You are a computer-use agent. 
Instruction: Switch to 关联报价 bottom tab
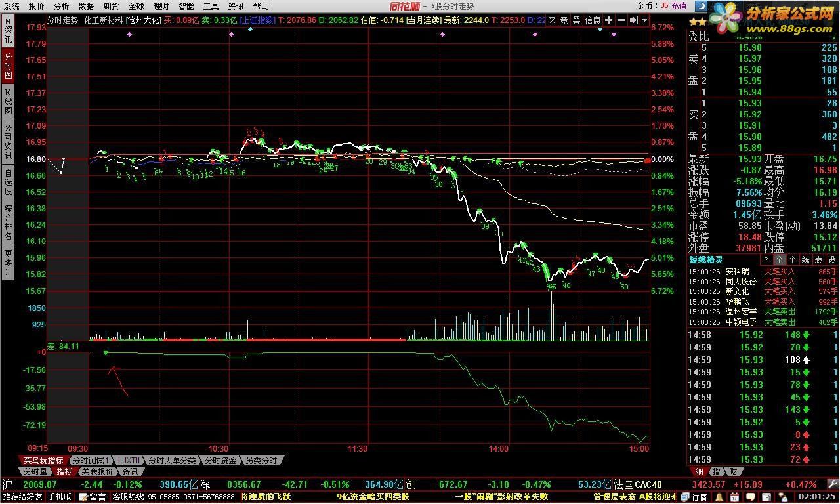point(97,472)
